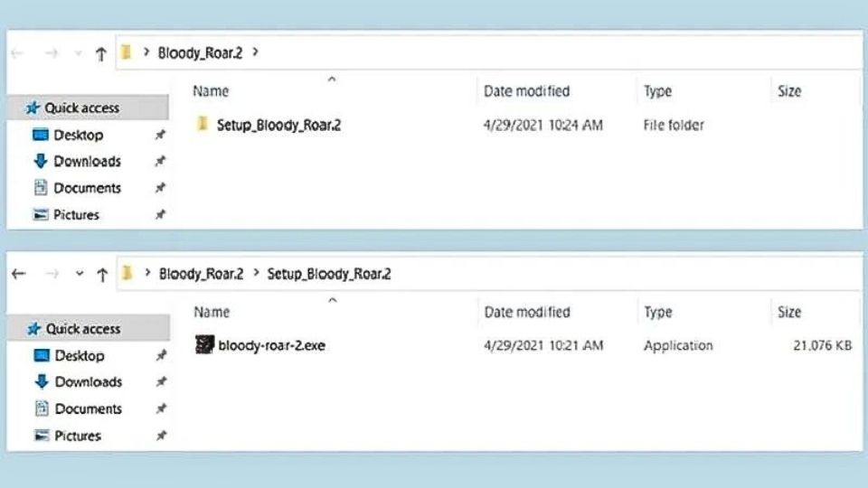868x488 pixels.
Task: Sort by Date modified in lower window
Action: coord(527,312)
